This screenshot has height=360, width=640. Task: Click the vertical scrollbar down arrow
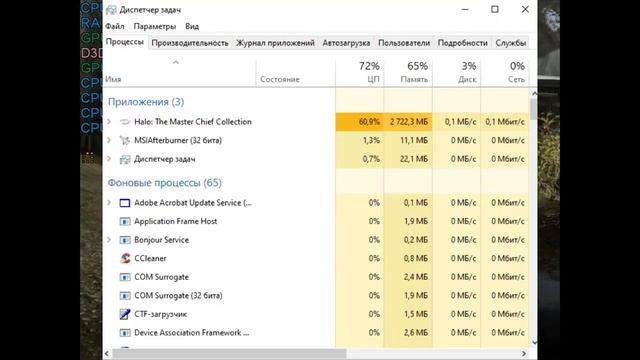point(534,342)
